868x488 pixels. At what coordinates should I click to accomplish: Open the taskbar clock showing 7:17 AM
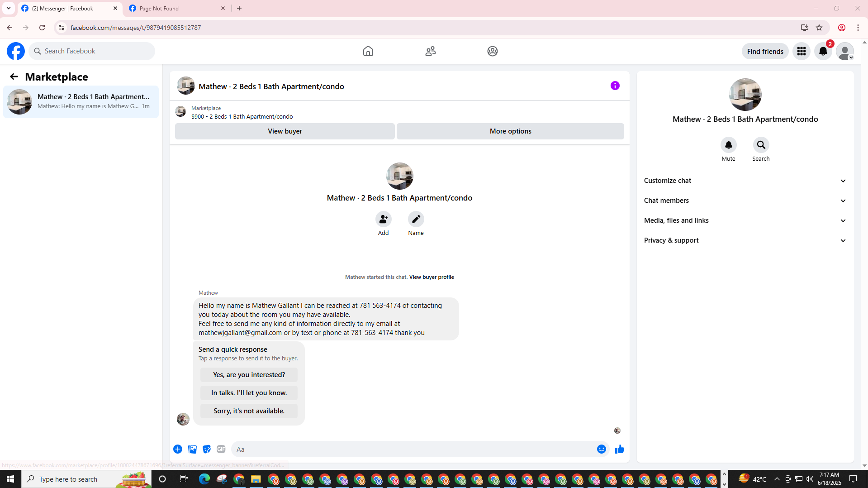(x=829, y=479)
